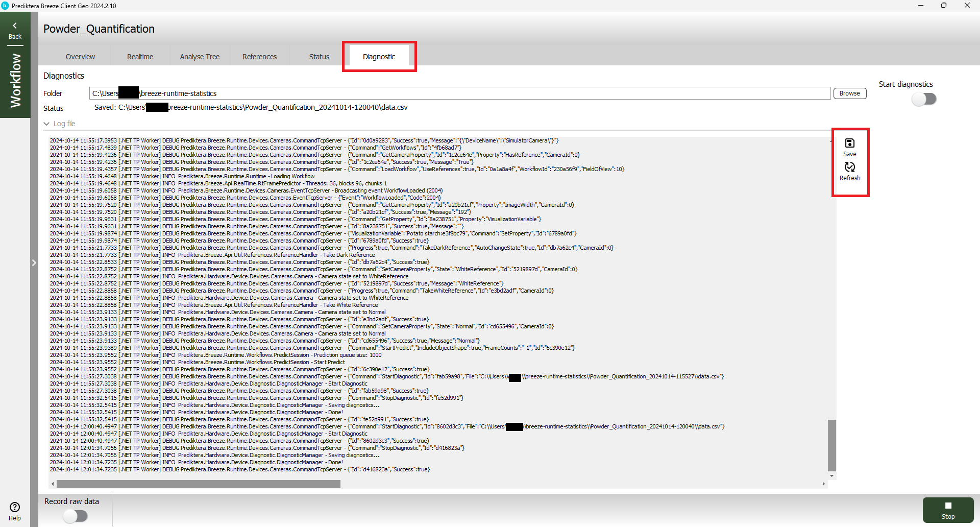Toggle the Start diagnostics switch

tap(924, 99)
